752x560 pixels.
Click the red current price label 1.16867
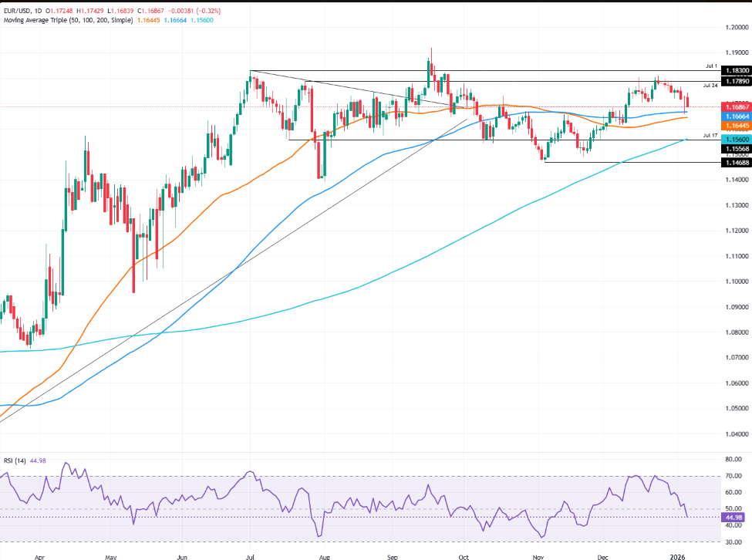[735, 106]
